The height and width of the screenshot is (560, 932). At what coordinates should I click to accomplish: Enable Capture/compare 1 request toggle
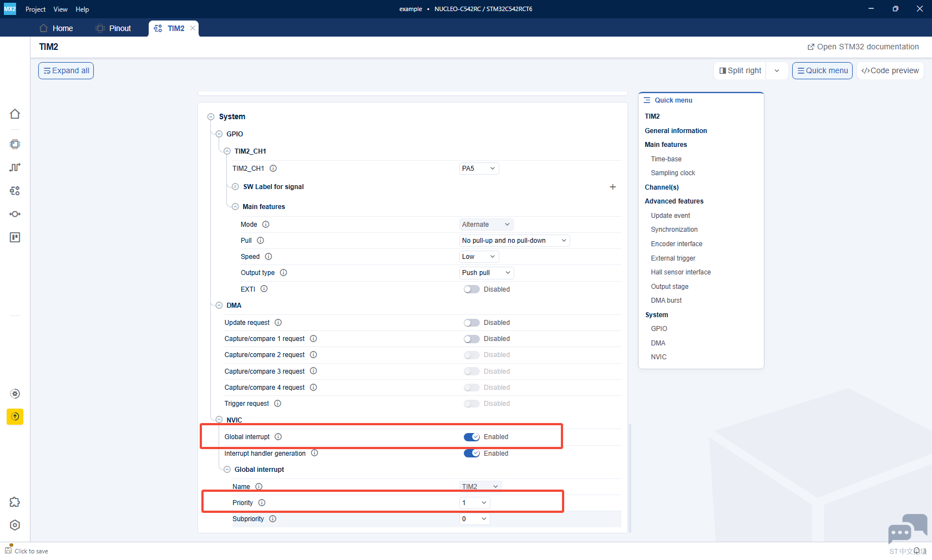point(472,339)
